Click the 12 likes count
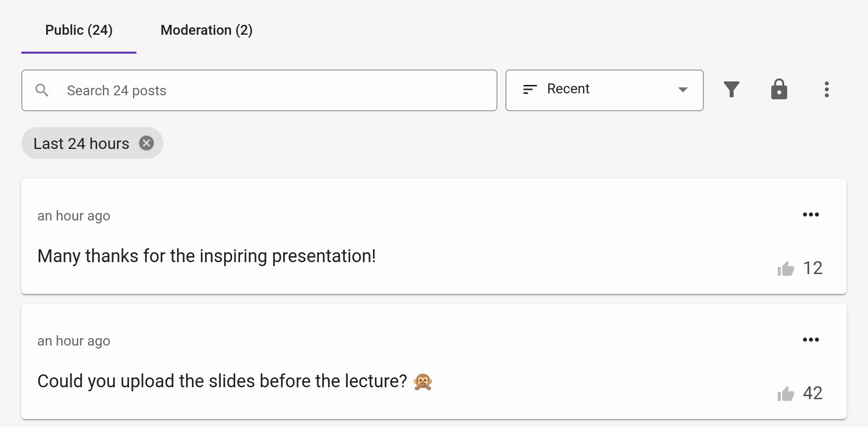 (812, 268)
